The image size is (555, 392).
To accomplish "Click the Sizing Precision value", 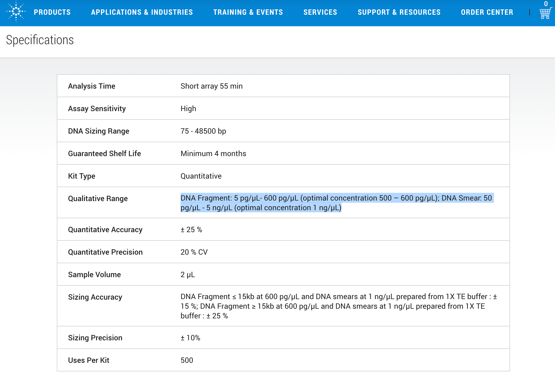I will [190, 338].
